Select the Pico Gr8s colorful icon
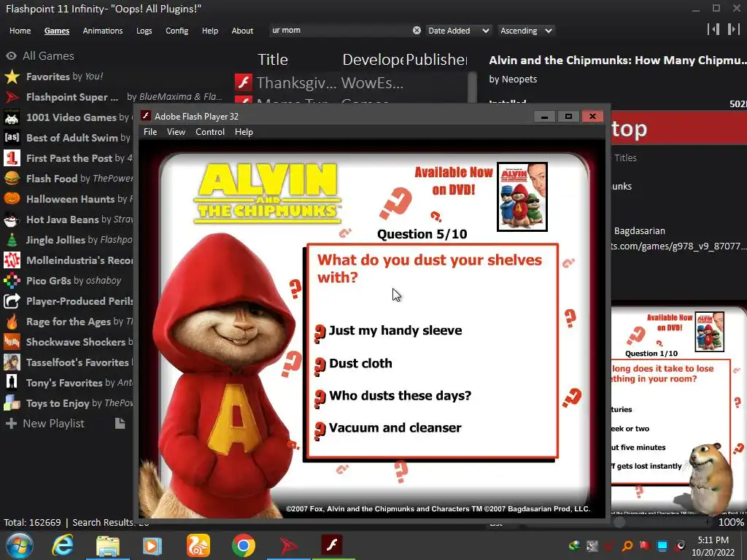747x560 pixels. pos(12,281)
